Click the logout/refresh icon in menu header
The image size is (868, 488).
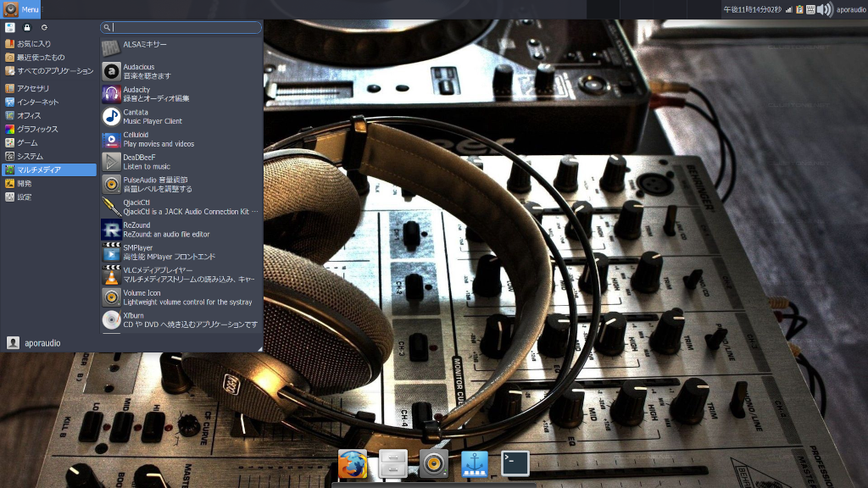point(44,27)
